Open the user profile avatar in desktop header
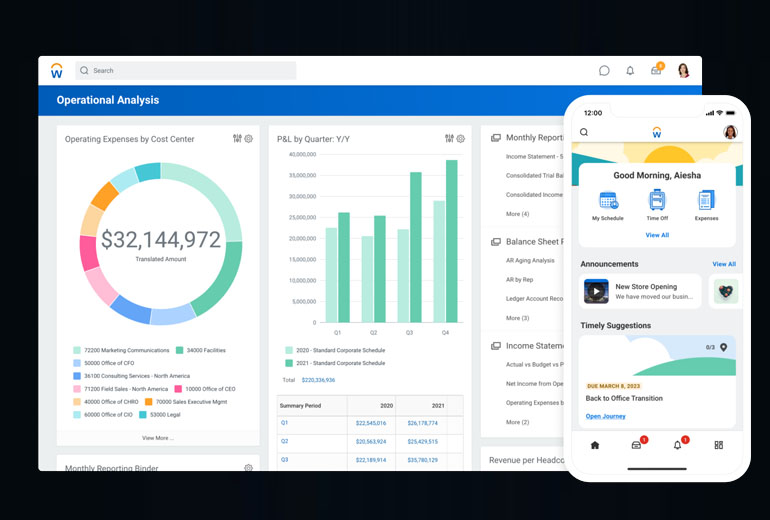The width and height of the screenshot is (770, 520). pyautogui.click(x=683, y=71)
